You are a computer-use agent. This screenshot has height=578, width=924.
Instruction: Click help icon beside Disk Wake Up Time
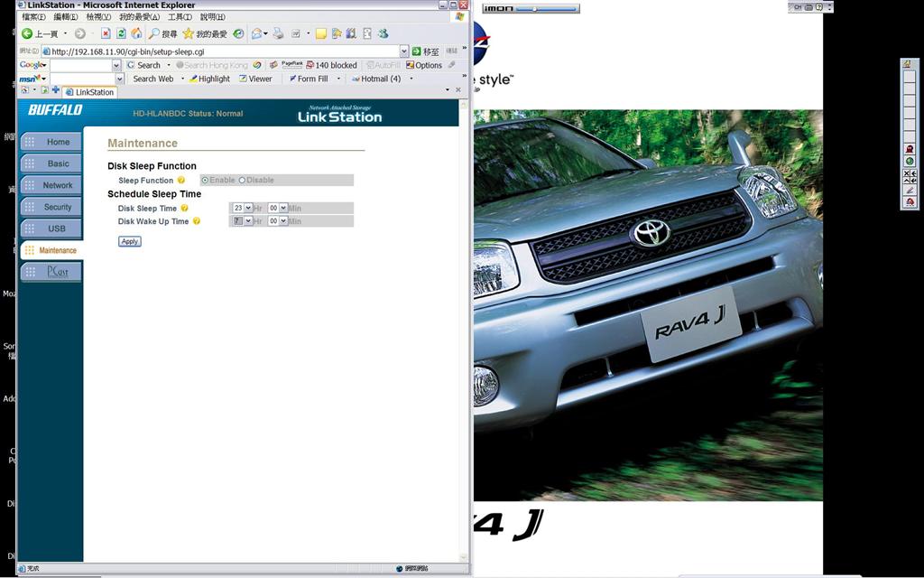click(196, 221)
